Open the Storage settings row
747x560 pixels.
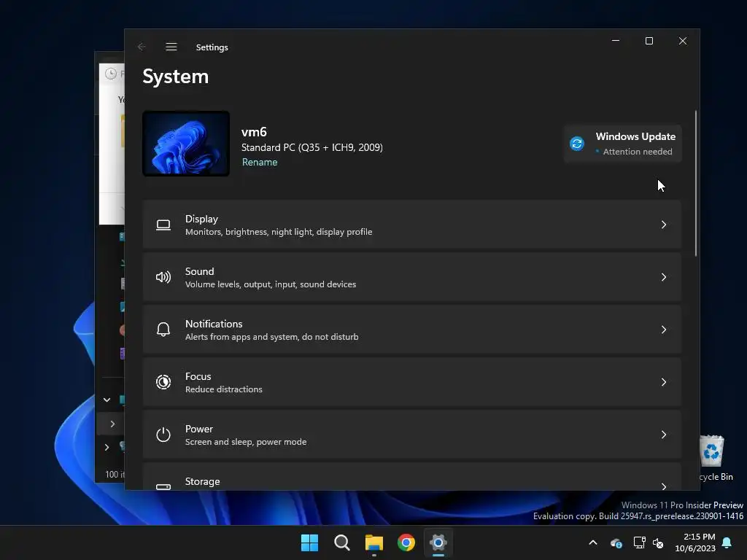tap(411, 476)
